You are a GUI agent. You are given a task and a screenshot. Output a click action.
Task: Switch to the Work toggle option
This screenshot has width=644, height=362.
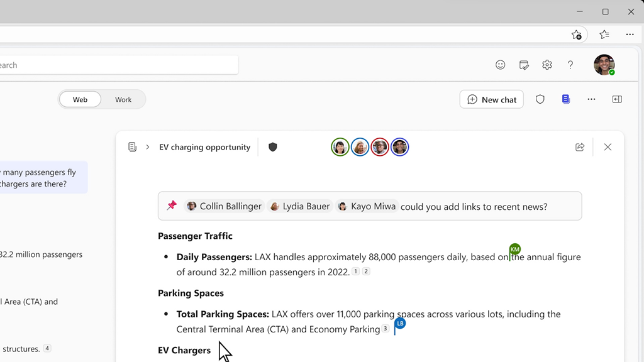(123, 99)
